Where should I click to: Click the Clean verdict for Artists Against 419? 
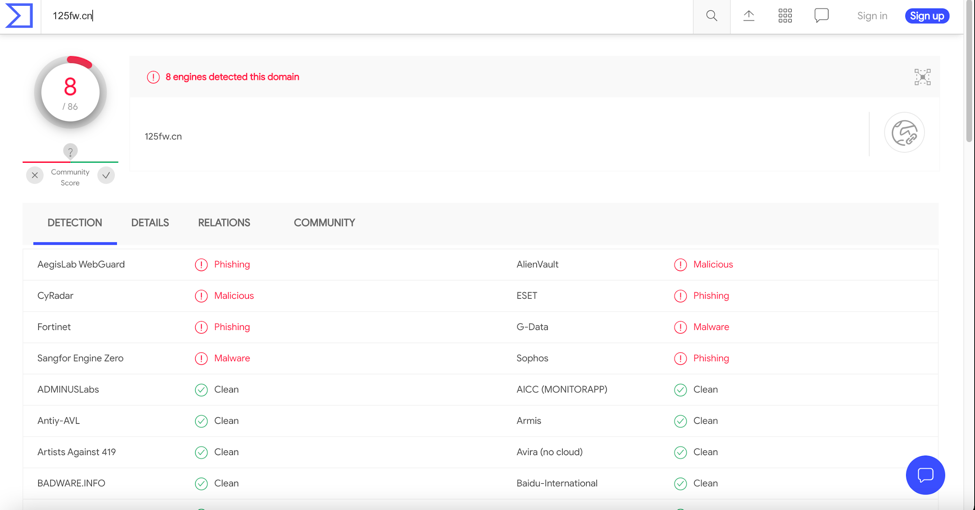click(226, 452)
